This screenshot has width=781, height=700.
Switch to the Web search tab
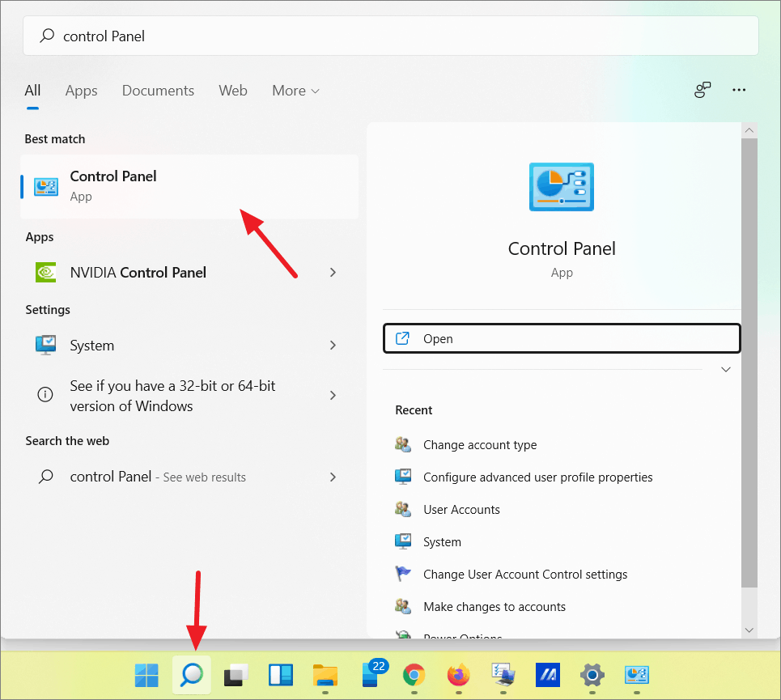(232, 91)
